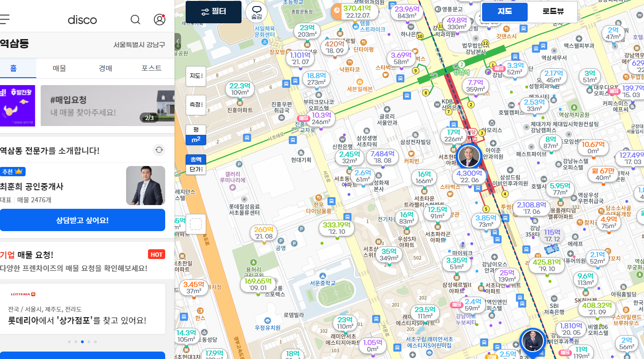
Task: Click the 서울특별시 강남구 location text
Action: [139, 45]
